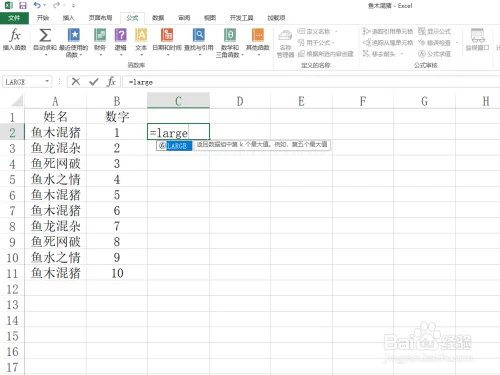This screenshot has height=375, width=500.
Task: Confirm formula with the checkmark button
Action: pos(94,81)
